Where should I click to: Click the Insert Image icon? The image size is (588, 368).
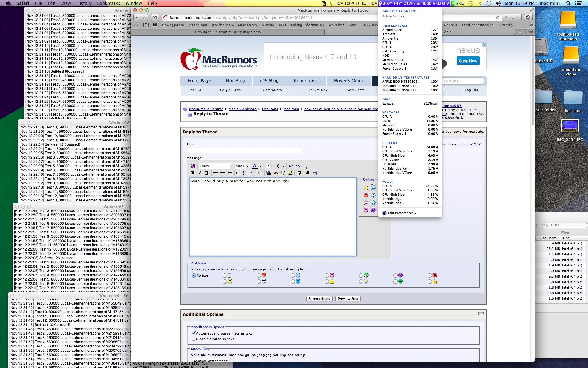tap(290, 173)
